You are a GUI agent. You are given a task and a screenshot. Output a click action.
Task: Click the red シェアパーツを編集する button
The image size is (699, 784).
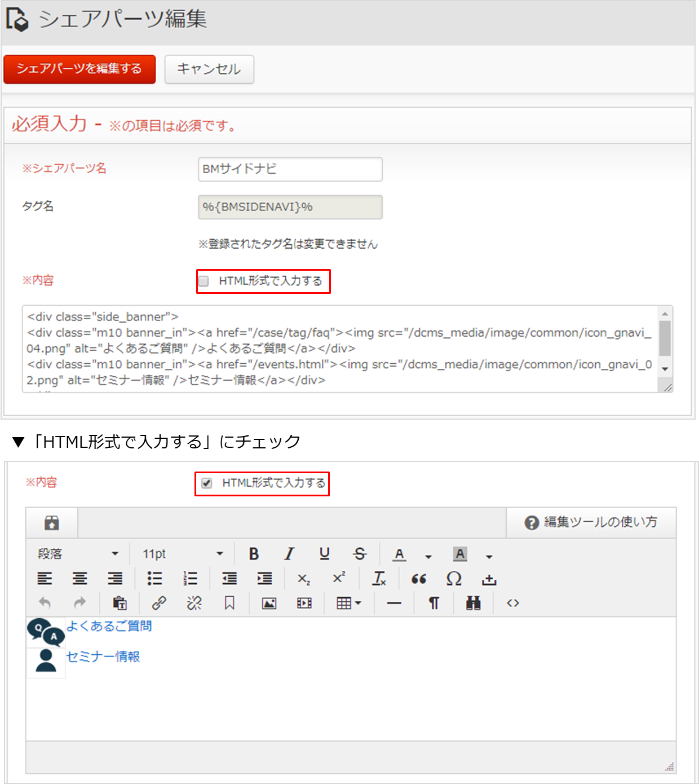(79, 69)
